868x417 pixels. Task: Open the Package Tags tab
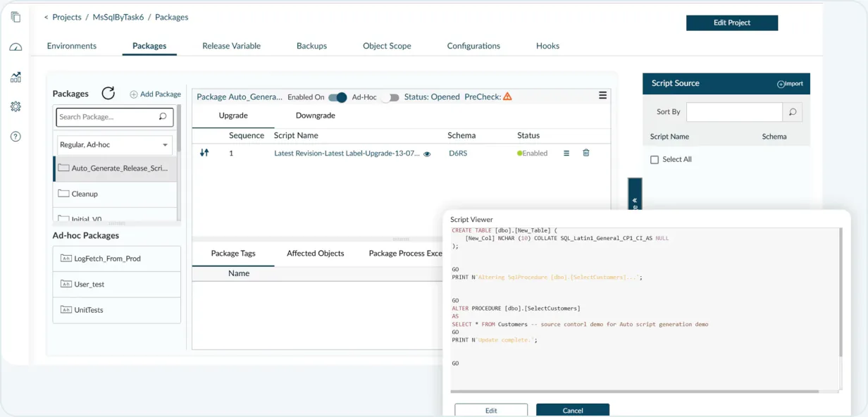pos(233,253)
